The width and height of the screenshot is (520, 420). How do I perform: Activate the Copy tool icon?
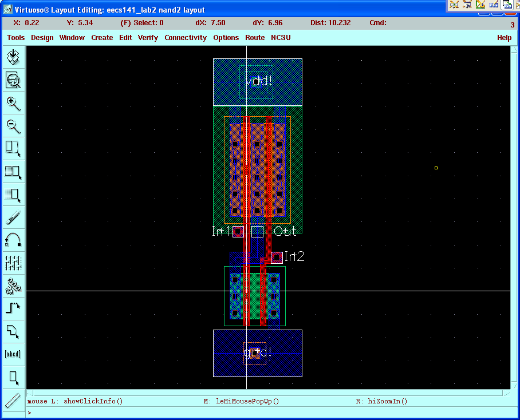(13, 172)
